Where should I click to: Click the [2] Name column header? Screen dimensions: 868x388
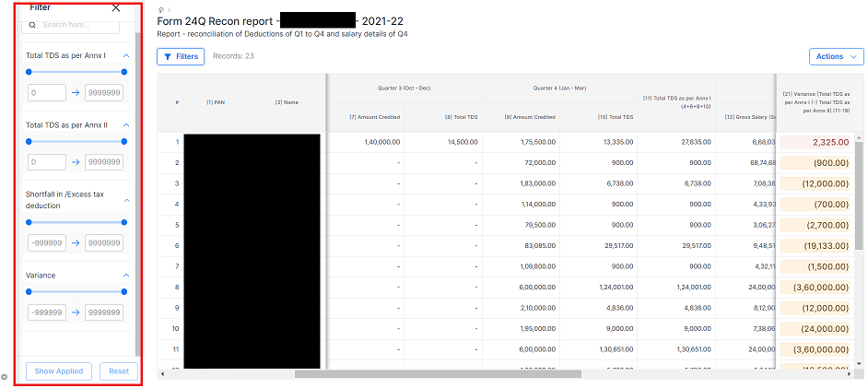(287, 102)
